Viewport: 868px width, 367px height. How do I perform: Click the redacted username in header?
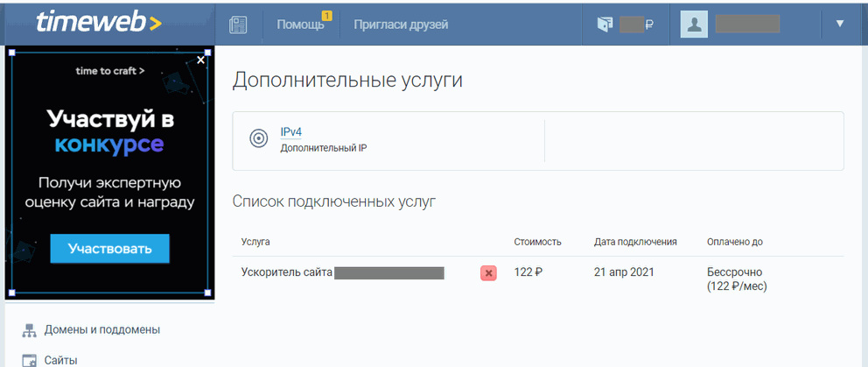[746, 25]
